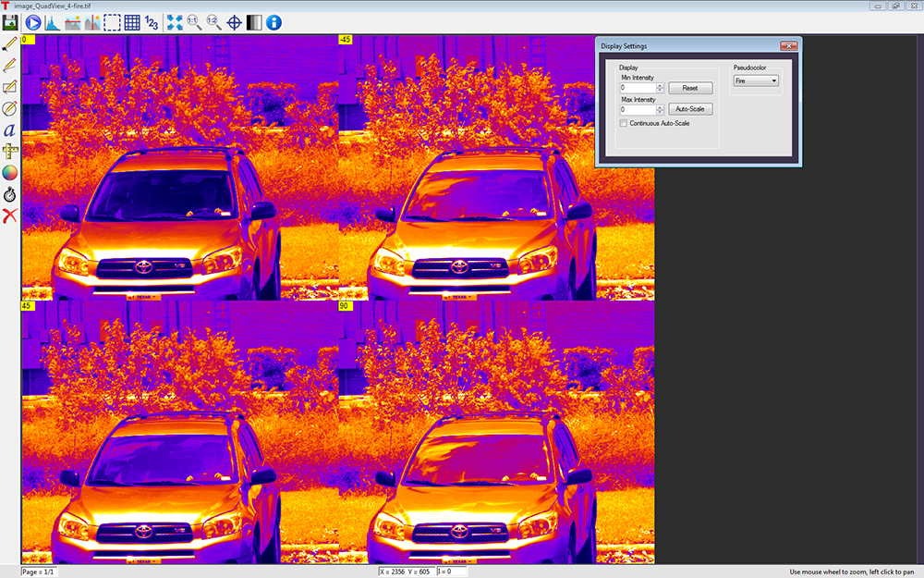924x578 pixels.
Task: Click the fit-to-window arrows icon
Action: 174,22
